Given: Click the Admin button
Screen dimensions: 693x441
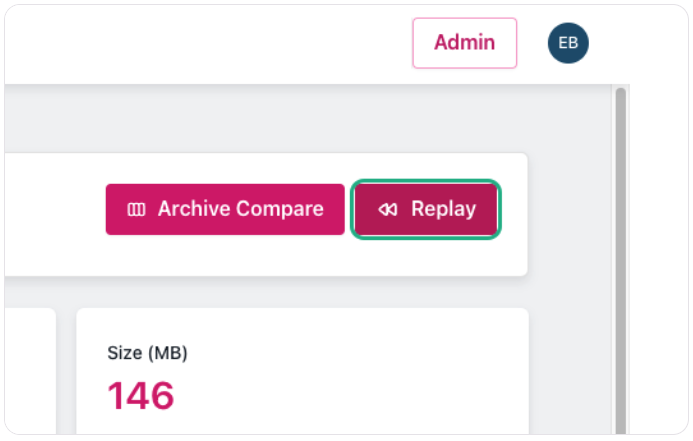Looking at the screenshot, I should tap(465, 43).
